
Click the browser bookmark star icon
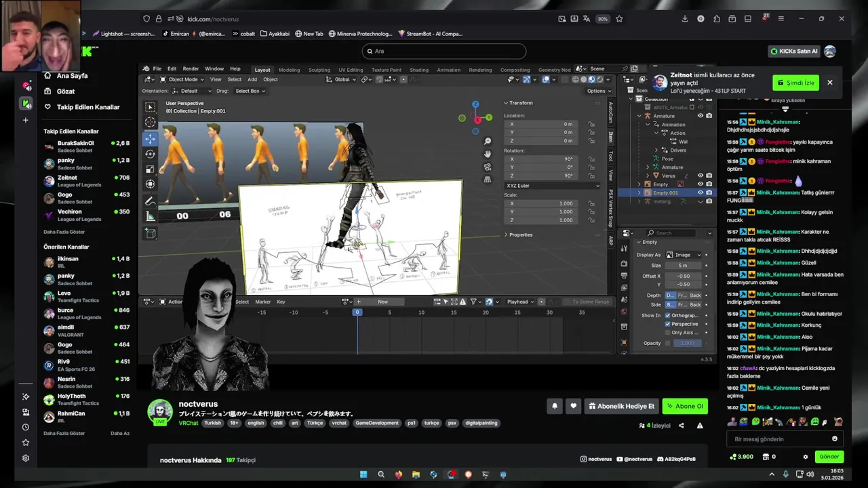click(619, 19)
